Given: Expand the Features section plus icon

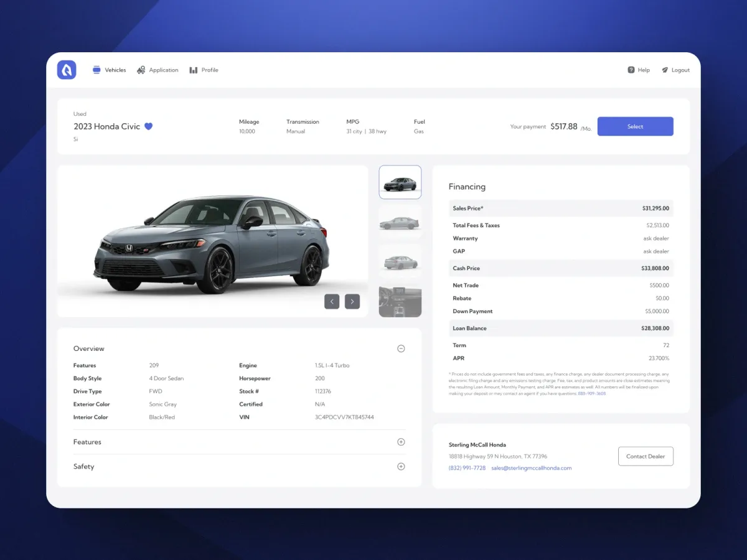Looking at the screenshot, I should click(x=401, y=442).
